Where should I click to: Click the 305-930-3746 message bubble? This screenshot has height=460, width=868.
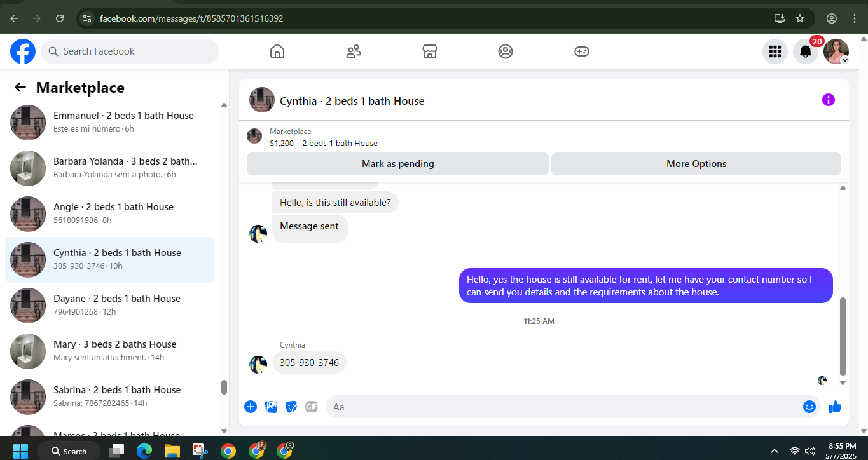309,363
